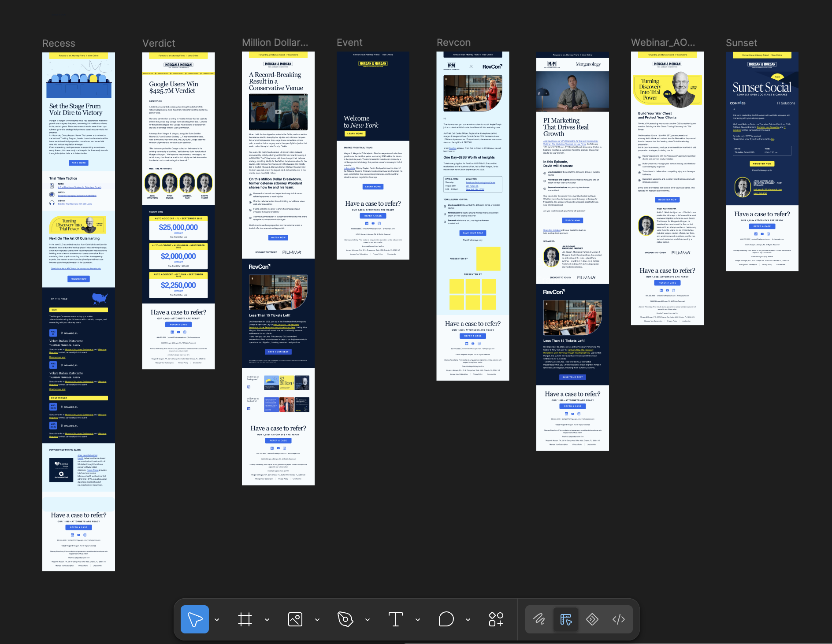Select the 'Recess' frame label
Viewport: 832px width, 644px height.
pos(59,43)
